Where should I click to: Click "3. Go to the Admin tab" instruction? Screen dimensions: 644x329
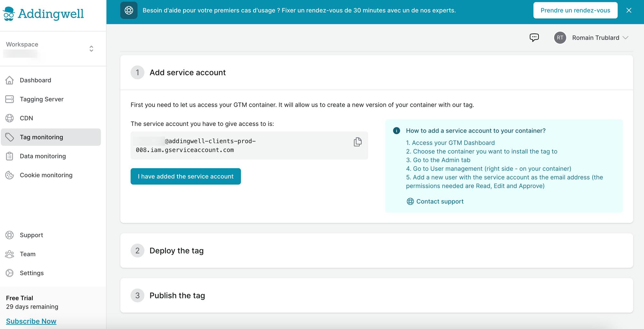point(438,160)
